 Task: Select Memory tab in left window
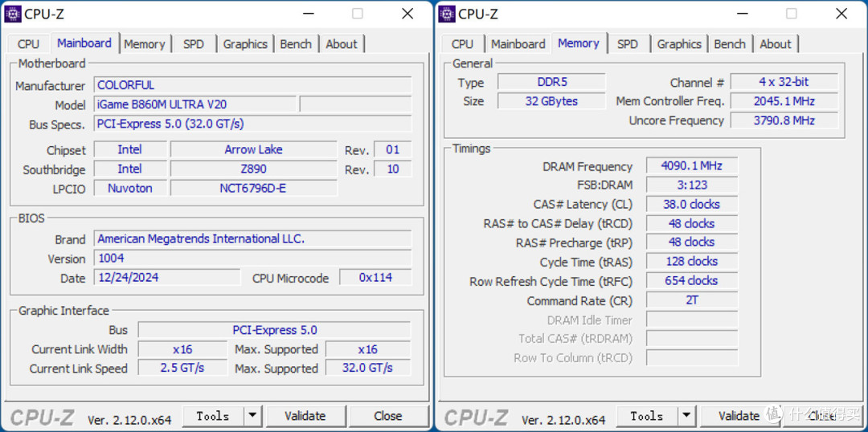pos(145,44)
